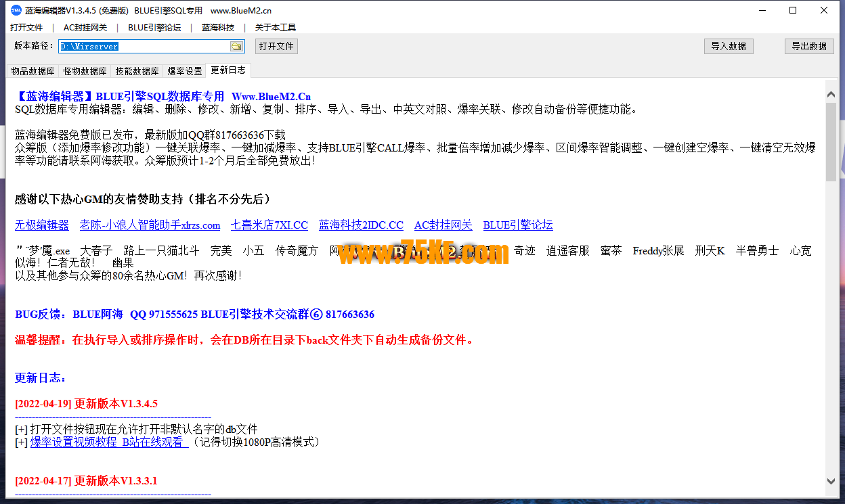845x504 pixels.
Task: Click the blue app icon in the title bar
Action: point(16,10)
